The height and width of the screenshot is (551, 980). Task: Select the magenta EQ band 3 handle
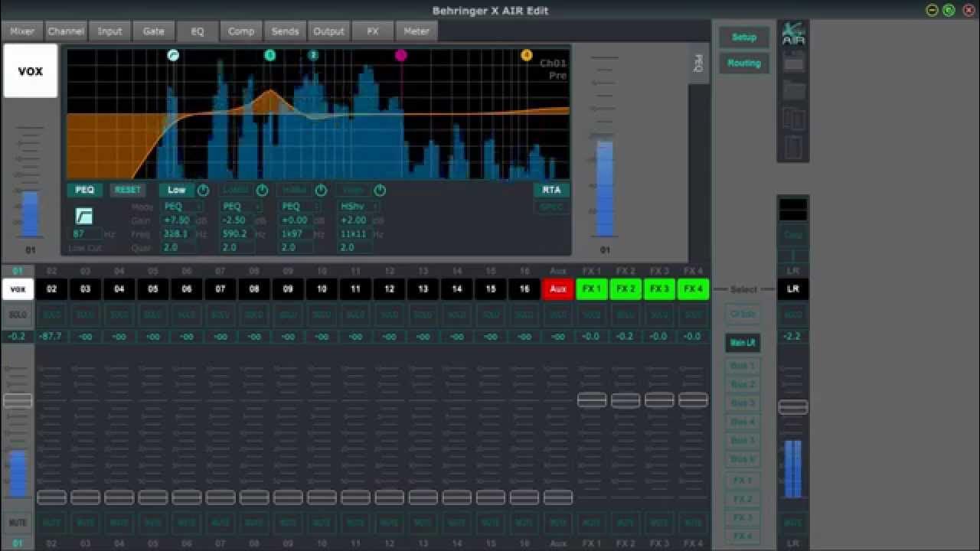[401, 55]
